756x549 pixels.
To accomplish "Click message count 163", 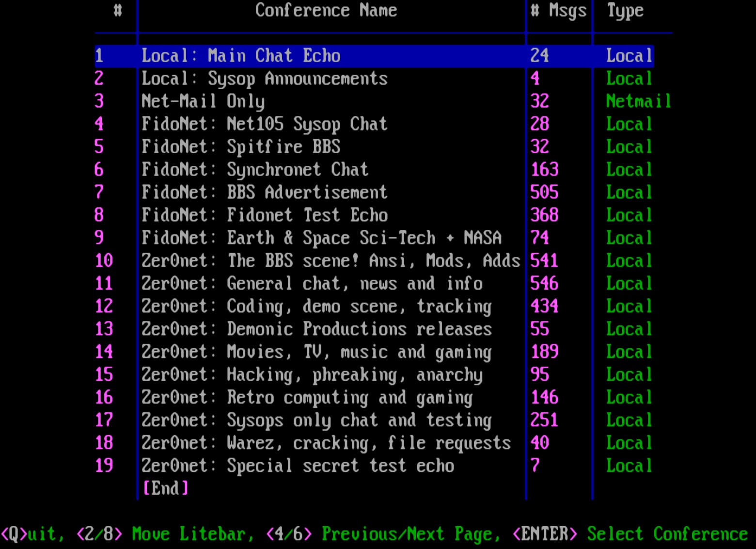I will click(x=544, y=170).
